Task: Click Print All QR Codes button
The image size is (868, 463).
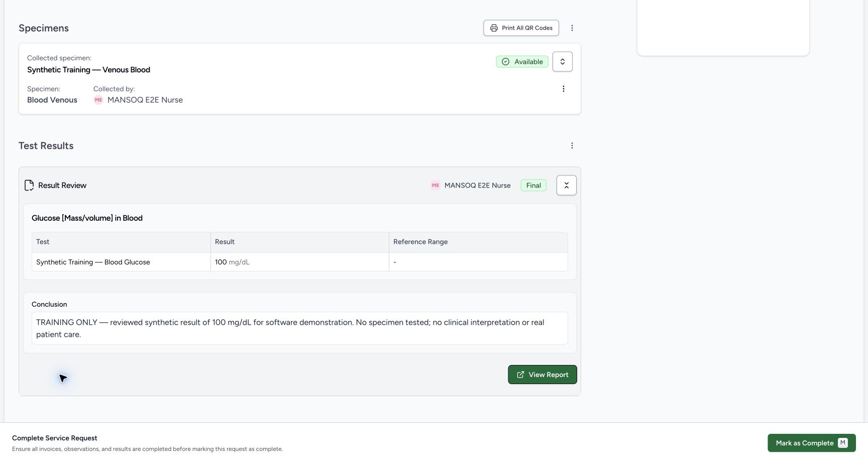Action: pos(521,28)
